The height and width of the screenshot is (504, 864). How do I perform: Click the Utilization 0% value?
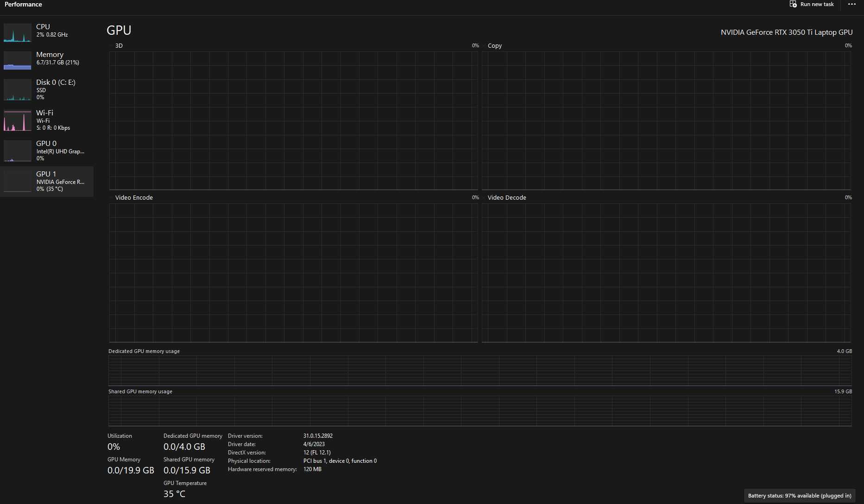[114, 447]
